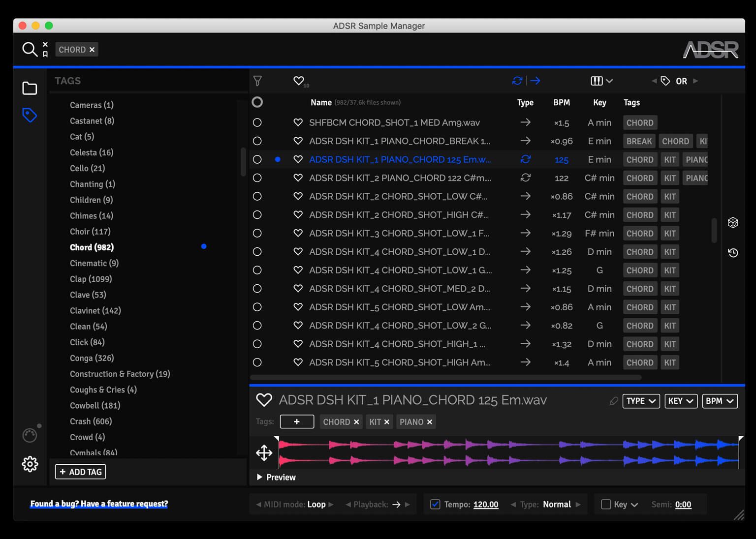
Task: Favorite the SHFBCM CHORD_SHOT_1 MED sample
Action: coord(298,122)
